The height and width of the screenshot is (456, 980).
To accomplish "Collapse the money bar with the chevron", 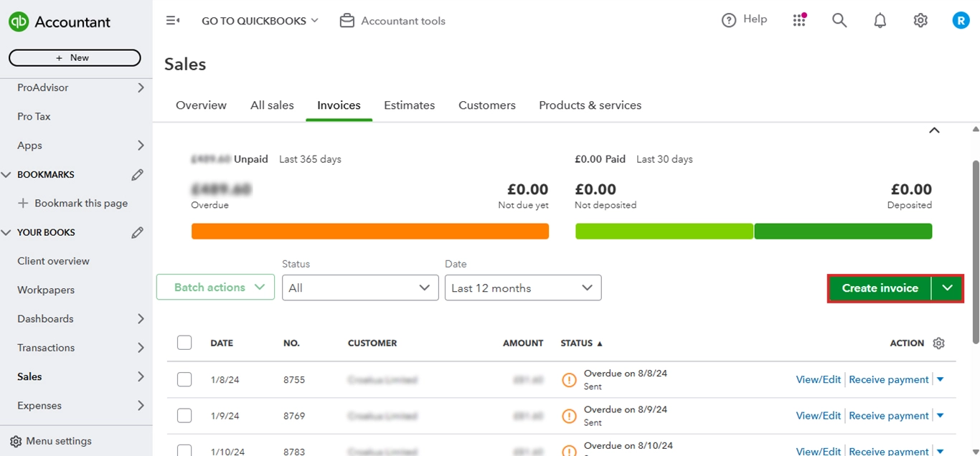I will [x=934, y=130].
